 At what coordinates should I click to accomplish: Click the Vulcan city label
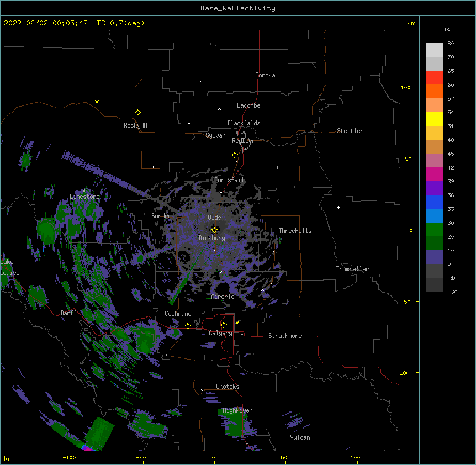(x=300, y=437)
